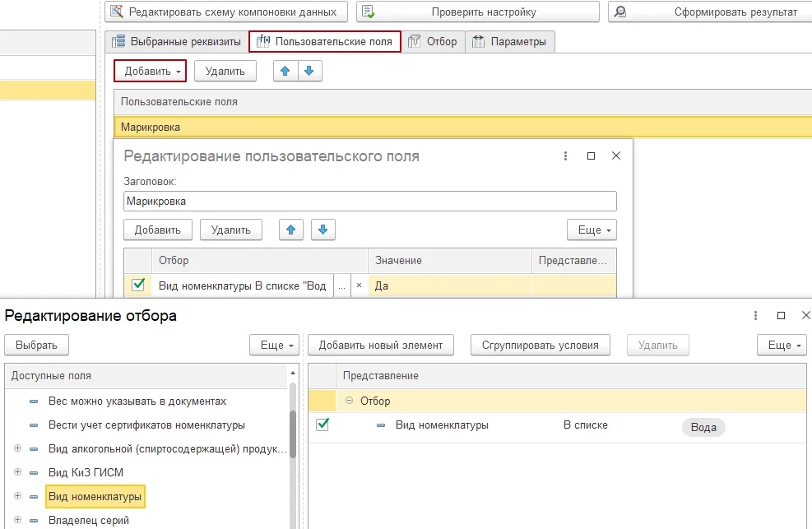Viewport: 812px width, 529px height.
Task: Open the Отбор tab
Action: tap(433, 41)
